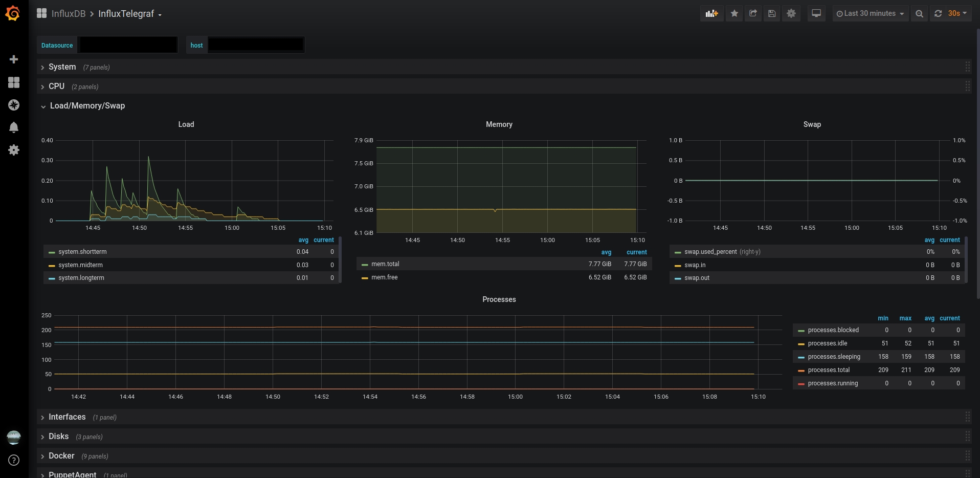Click the InfluxDB folder breadcrumb link
Screen dimensions: 980x478
(69, 14)
